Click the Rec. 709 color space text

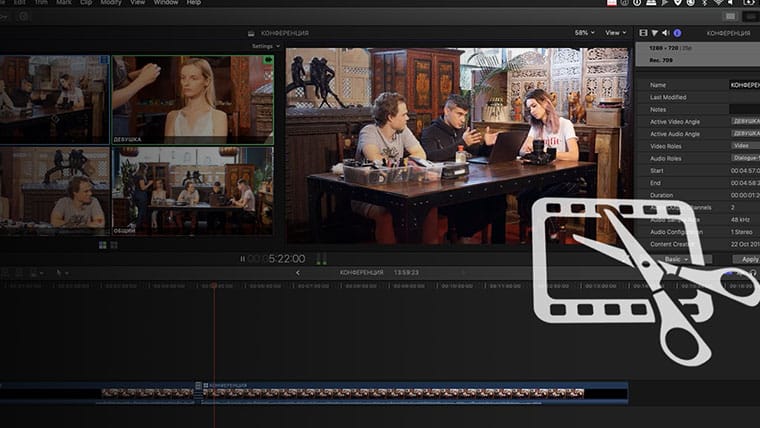(x=661, y=61)
